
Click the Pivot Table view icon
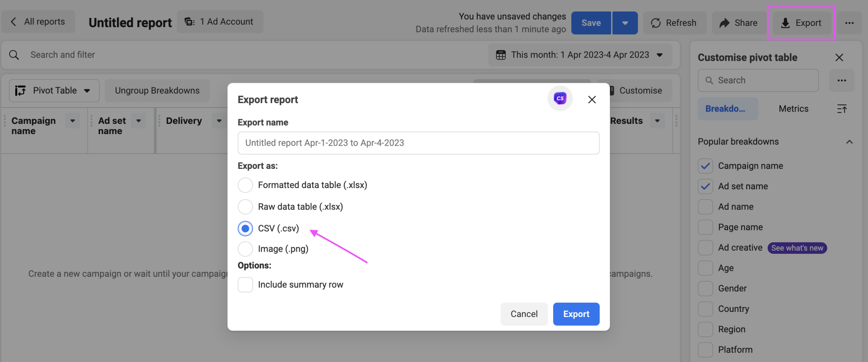[x=21, y=90]
